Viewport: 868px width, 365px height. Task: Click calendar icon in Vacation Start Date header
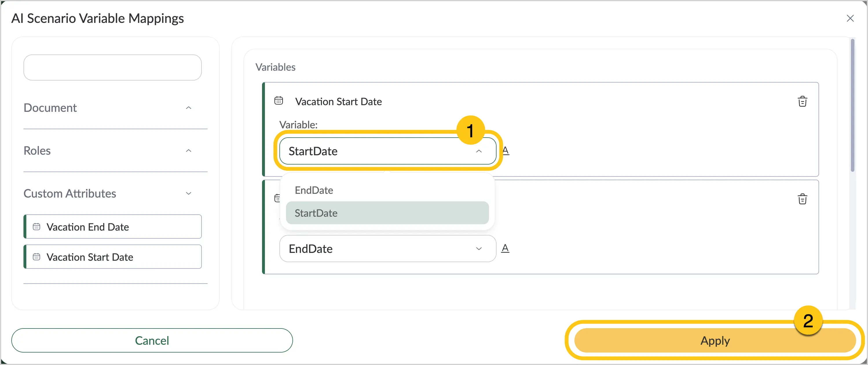pos(279,101)
